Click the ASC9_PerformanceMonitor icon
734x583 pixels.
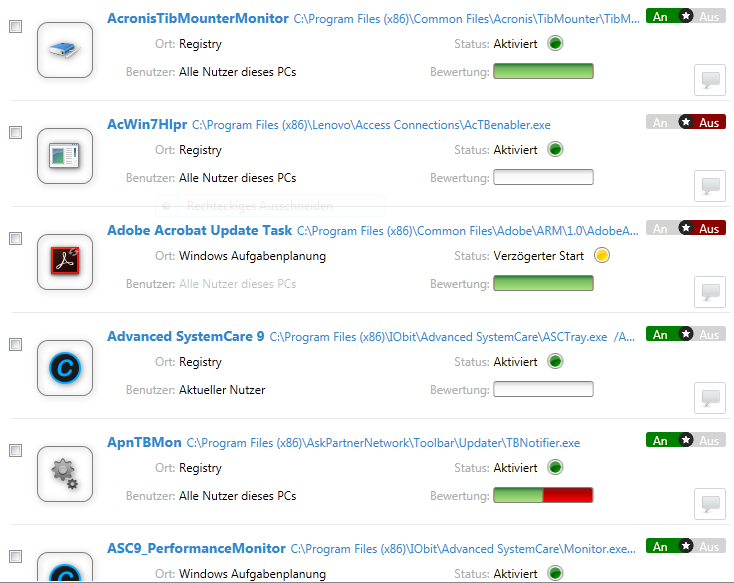coord(65,567)
